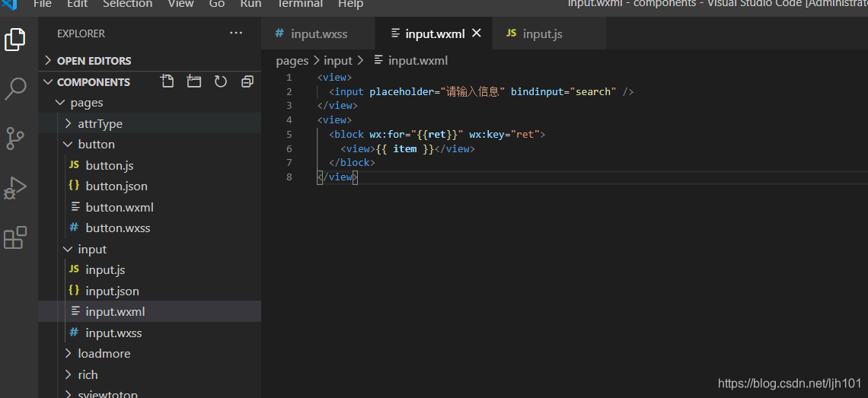Open input.json from the file tree
The width and height of the screenshot is (868, 398).
click(x=113, y=291)
